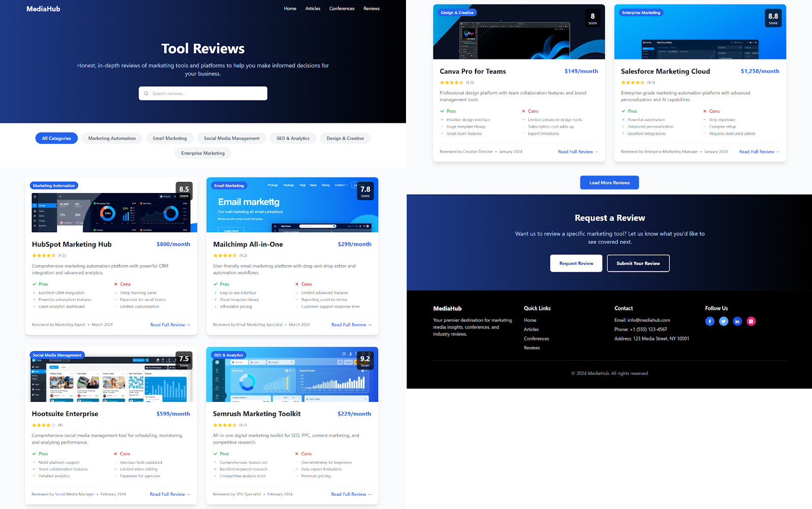
Task: Click the search magnifier icon
Action: point(146,93)
